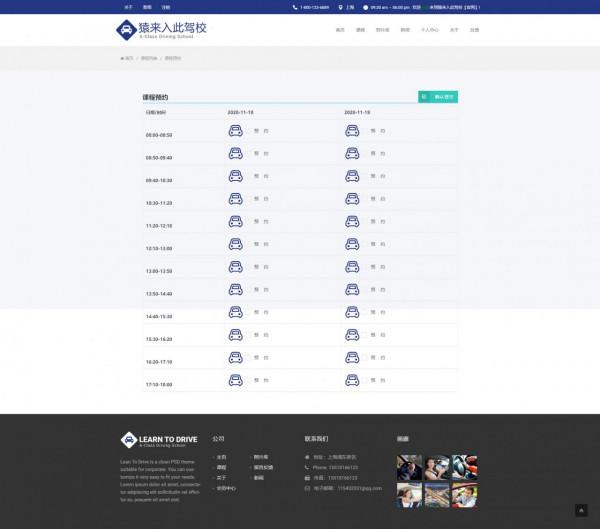Image resolution: width=600 pixels, height=529 pixels.
Task: Click the car icon for 11:20-12:10, second date column
Action: 352,222
